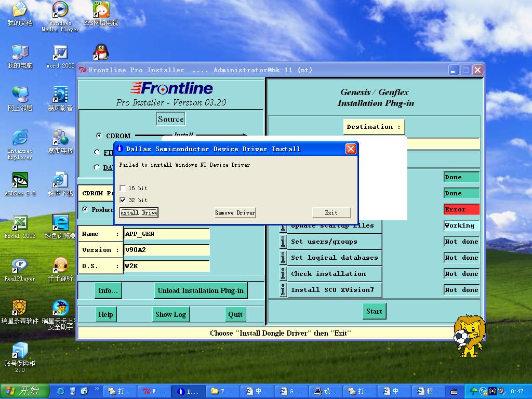Click Quit in the Frontline installer

tap(235, 314)
